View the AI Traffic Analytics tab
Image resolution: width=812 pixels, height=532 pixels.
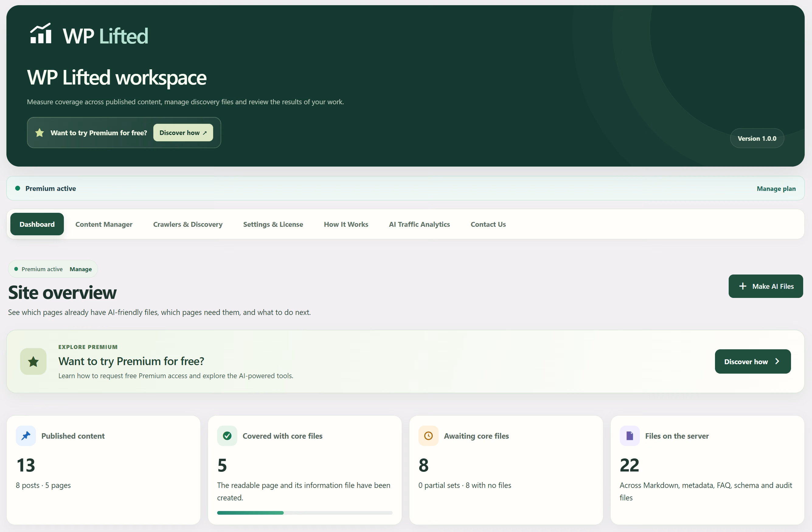pyautogui.click(x=419, y=224)
